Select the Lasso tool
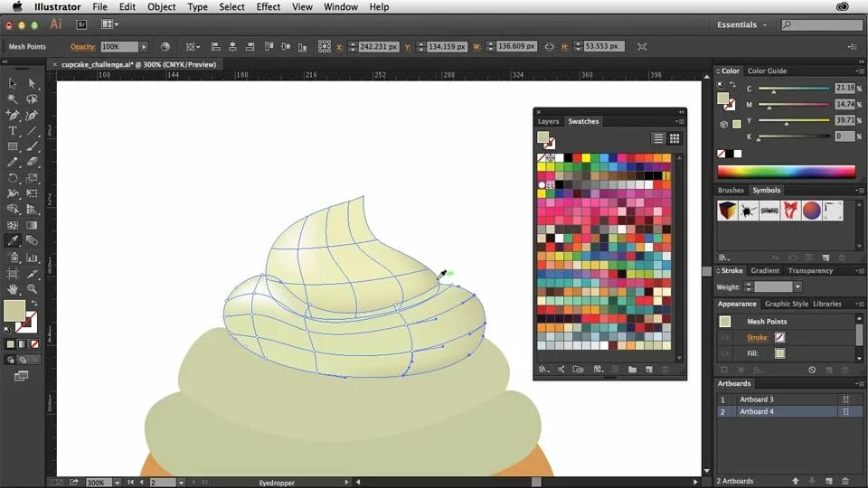868x488 pixels. (32, 99)
